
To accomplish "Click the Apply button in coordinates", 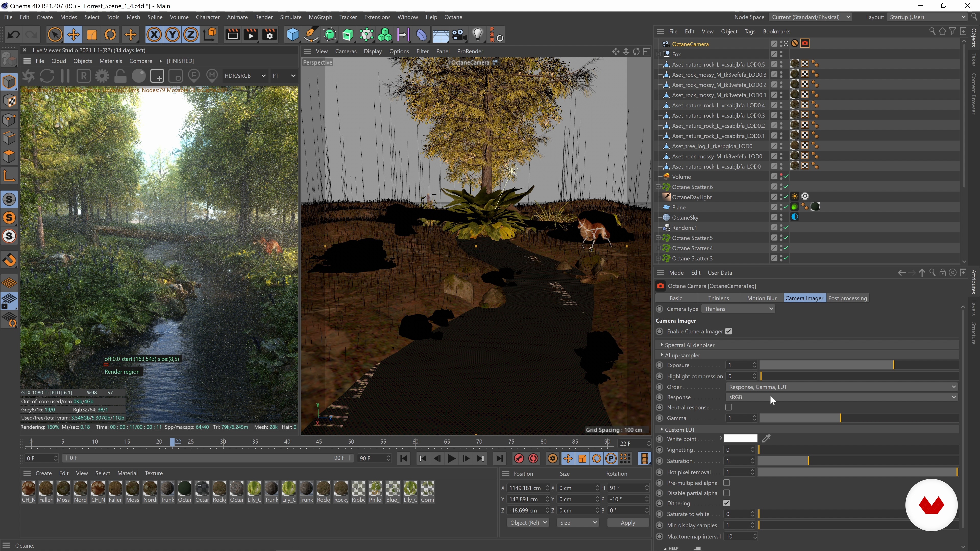I will click(x=628, y=523).
